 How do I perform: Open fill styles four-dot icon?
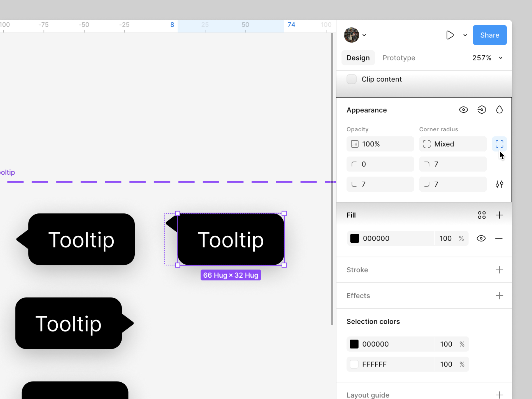pyautogui.click(x=482, y=215)
